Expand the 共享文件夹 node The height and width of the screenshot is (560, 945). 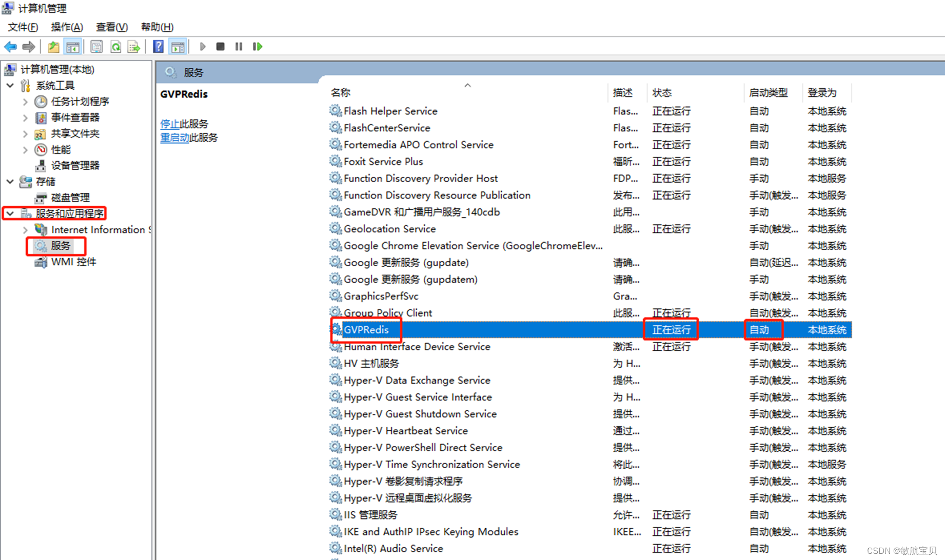[25, 134]
